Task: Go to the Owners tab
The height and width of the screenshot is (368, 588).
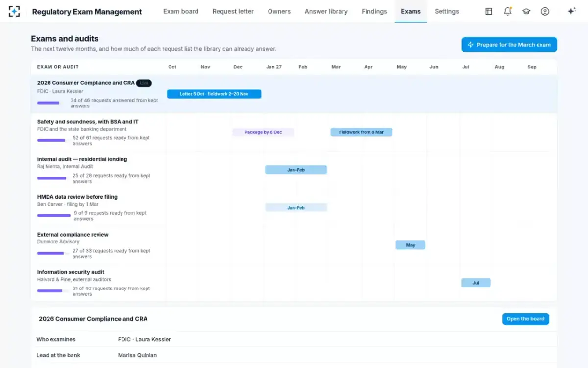Action: point(279,11)
